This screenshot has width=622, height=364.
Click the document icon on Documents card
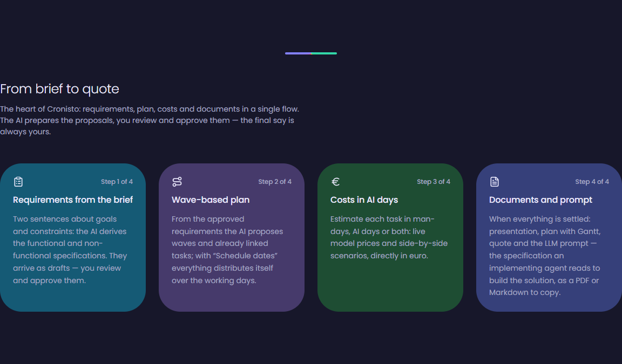click(494, 181)
